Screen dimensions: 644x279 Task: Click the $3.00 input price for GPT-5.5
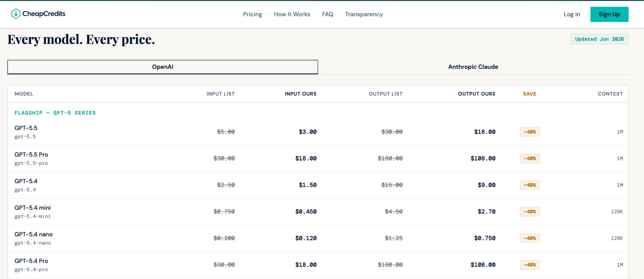(x=308, y=132)
